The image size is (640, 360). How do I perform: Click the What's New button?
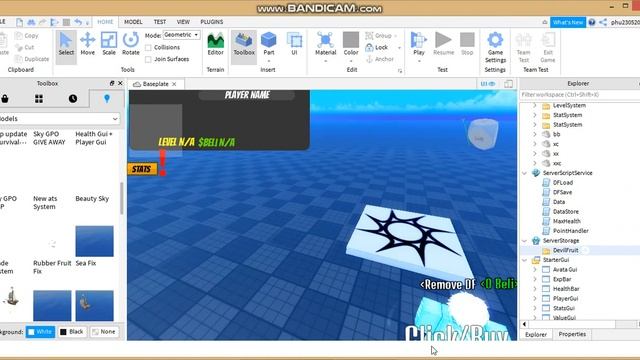(568, 22)
